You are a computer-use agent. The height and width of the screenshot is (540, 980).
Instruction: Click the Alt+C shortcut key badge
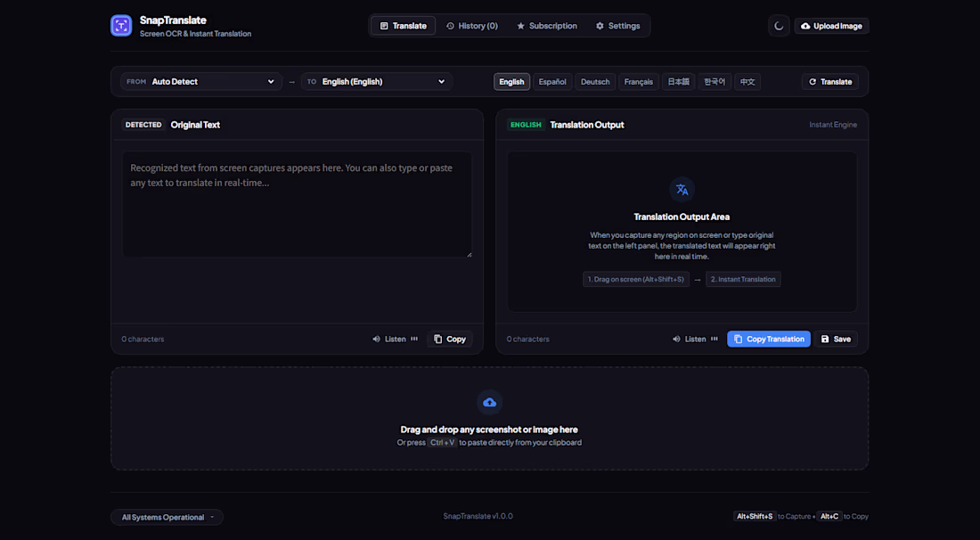click(829, 516)
